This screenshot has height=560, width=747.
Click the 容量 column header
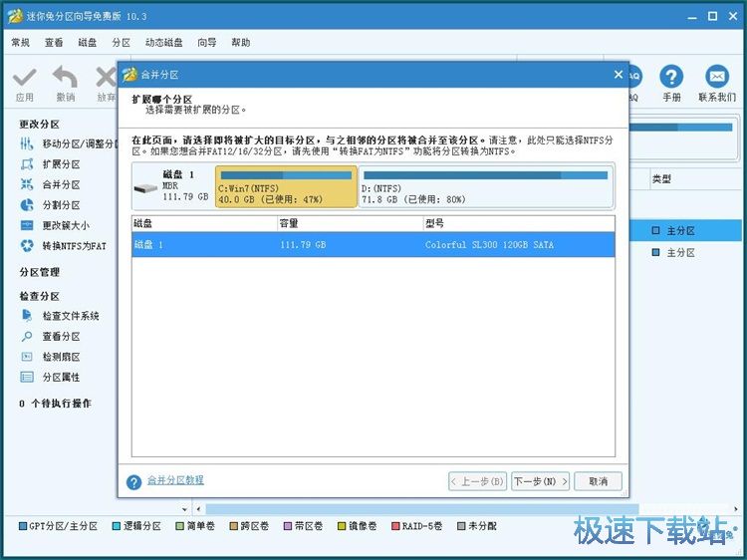point(350,223)
